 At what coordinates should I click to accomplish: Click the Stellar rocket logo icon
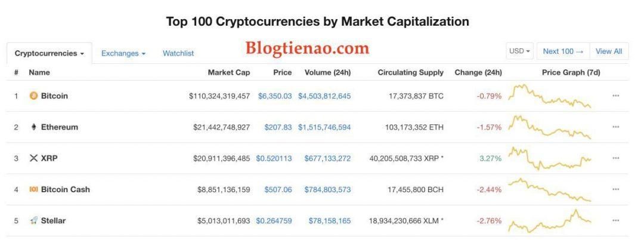(33, 221)
